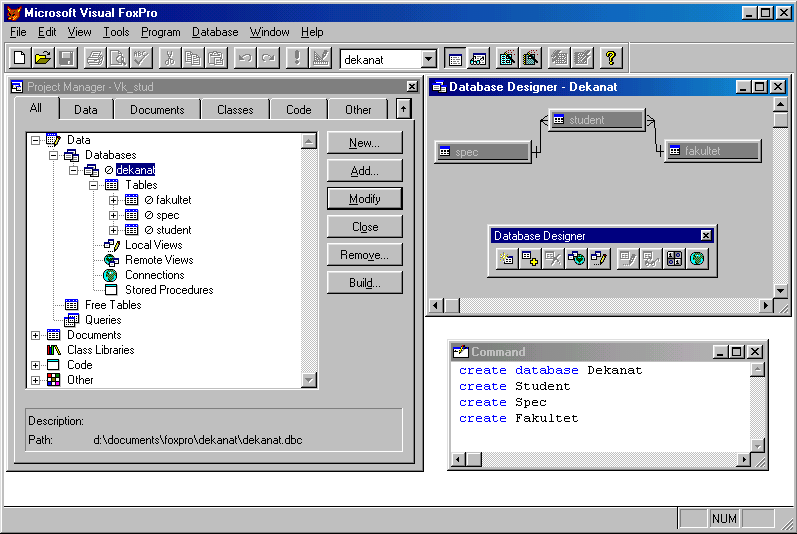Click the Undo arrow icon
797x534 pixels.
[245, 58]
